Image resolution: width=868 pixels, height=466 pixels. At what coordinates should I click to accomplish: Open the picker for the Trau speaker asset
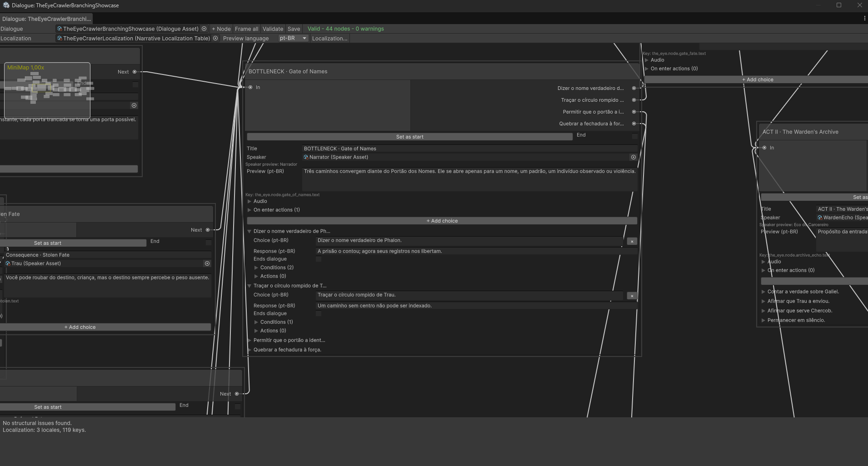click(x=207, y=263)
